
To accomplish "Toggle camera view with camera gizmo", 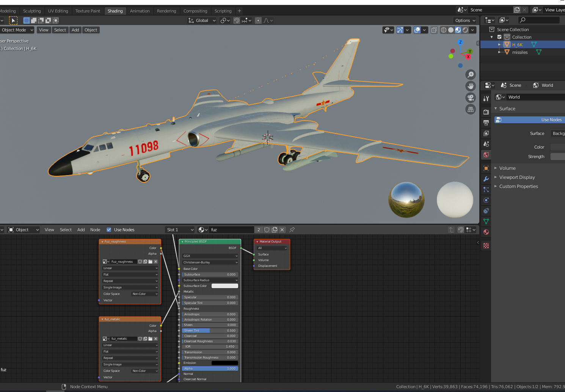I will pos(471,98).
